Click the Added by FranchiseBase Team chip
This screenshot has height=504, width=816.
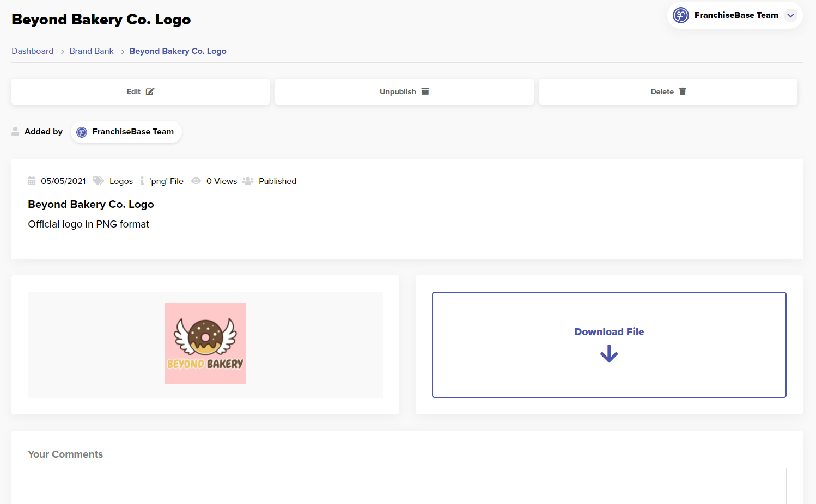(126, 131)
